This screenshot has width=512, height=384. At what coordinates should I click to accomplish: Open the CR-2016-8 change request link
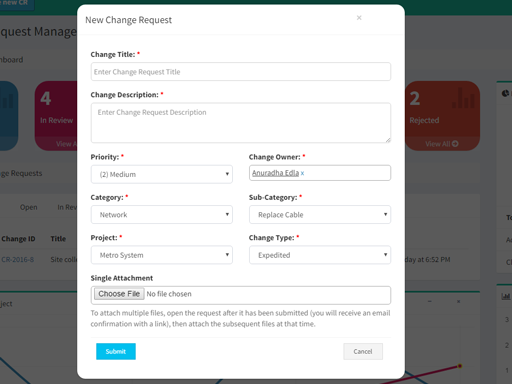tap(18, 259)
